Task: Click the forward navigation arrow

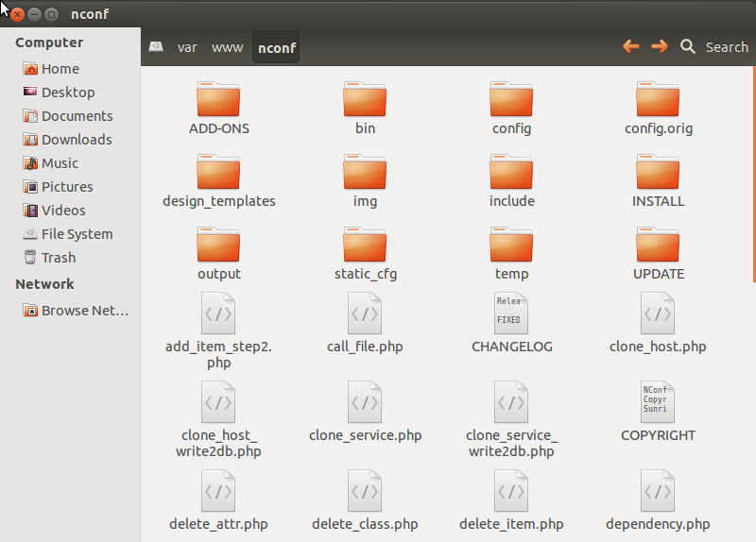Action: [659, 46]
